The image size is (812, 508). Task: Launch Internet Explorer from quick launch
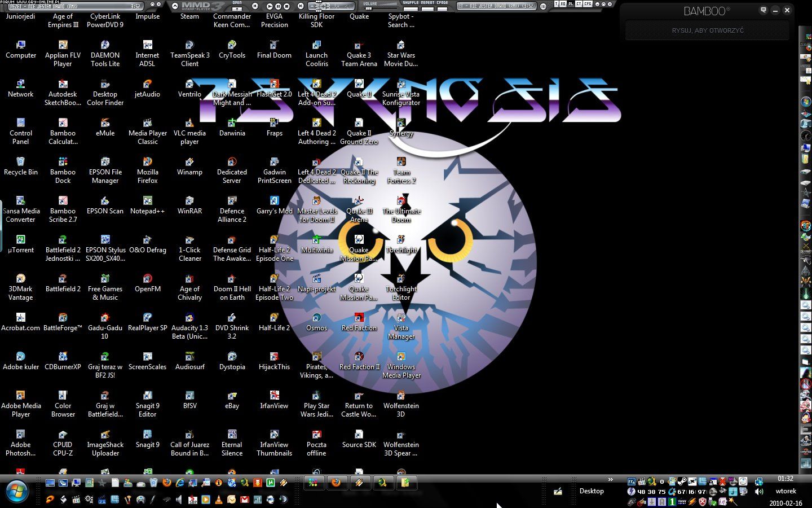tap(180, 483)
